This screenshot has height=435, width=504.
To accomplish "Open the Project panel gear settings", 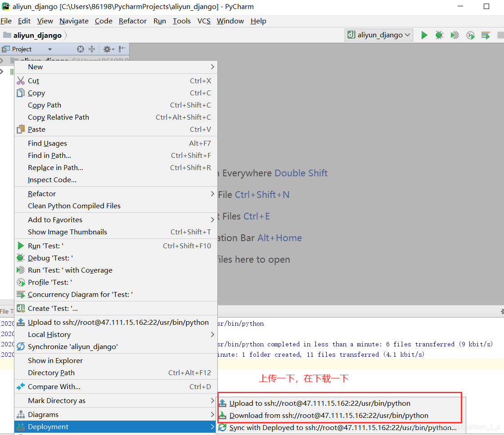I will (108, 49).
